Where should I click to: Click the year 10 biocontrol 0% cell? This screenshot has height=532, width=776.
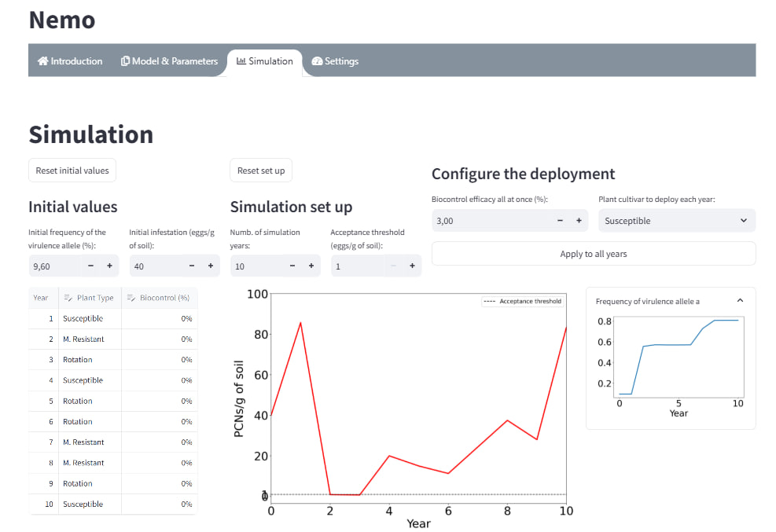point(160,504)
